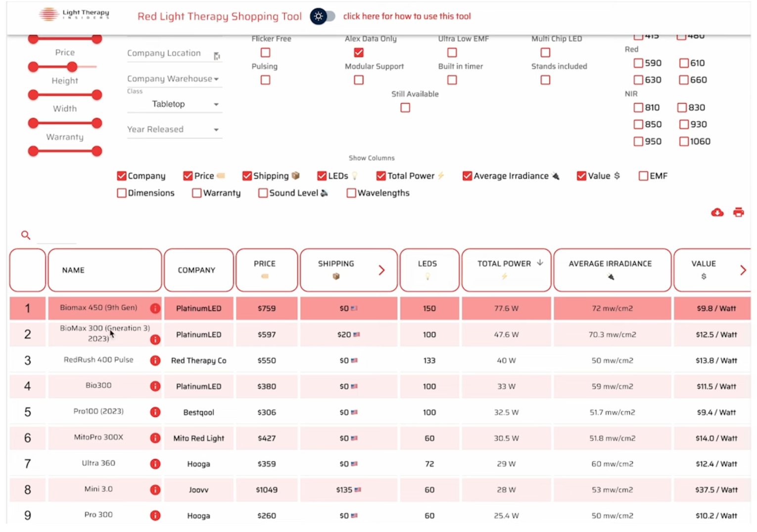Sort by Average Irradiance column header
The height and width of the screenshot is (532, 757).
click(x=612, y=270)
